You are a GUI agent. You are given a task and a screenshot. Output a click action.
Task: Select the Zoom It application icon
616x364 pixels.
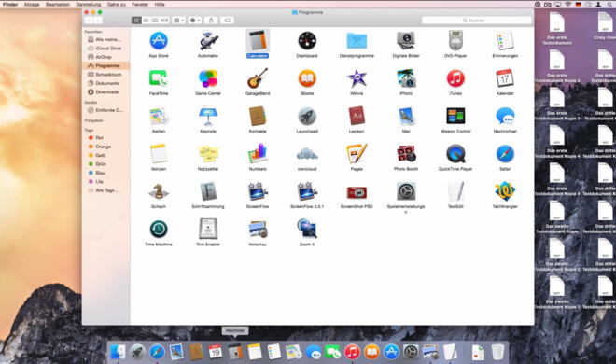click(307, 230)
